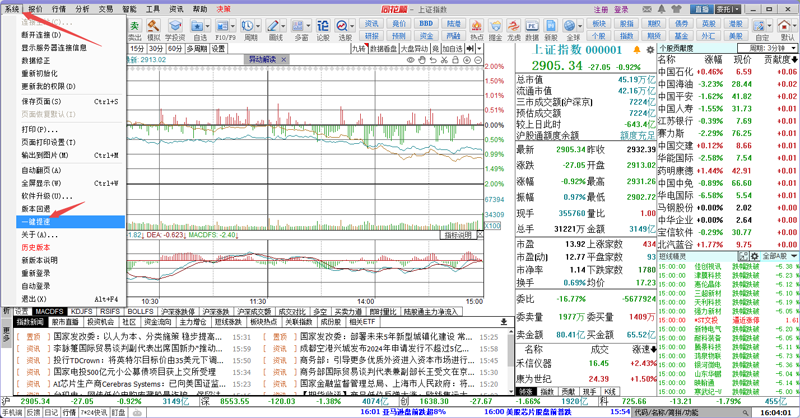Image resolution: width=800 pixels, height=418 pixels.
Task: Click the alert bell beside 上证指数
Action: click(638, 48)
